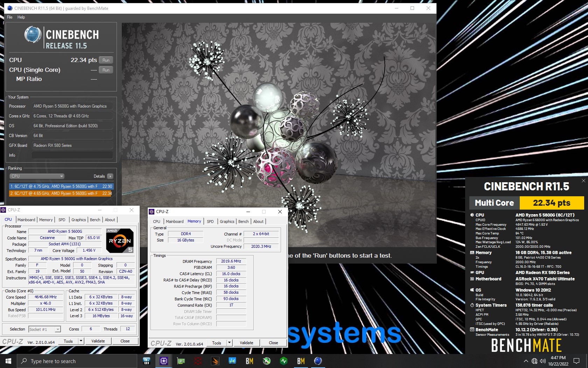Close the BenchMate result overlay panel
The height and width of the screenshot is (368, 588).
[583, 181]
